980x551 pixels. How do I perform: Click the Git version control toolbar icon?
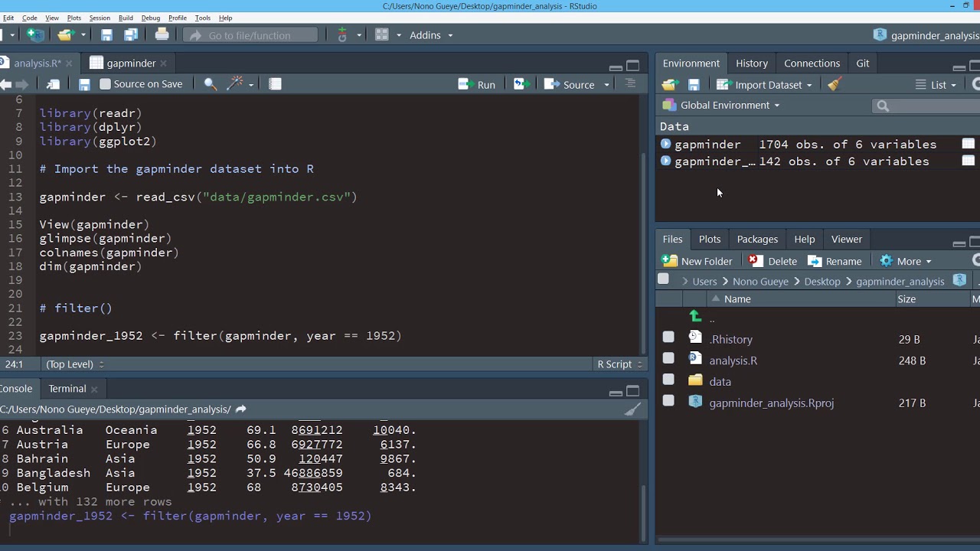pyautogui.click(x=342, y=34)
